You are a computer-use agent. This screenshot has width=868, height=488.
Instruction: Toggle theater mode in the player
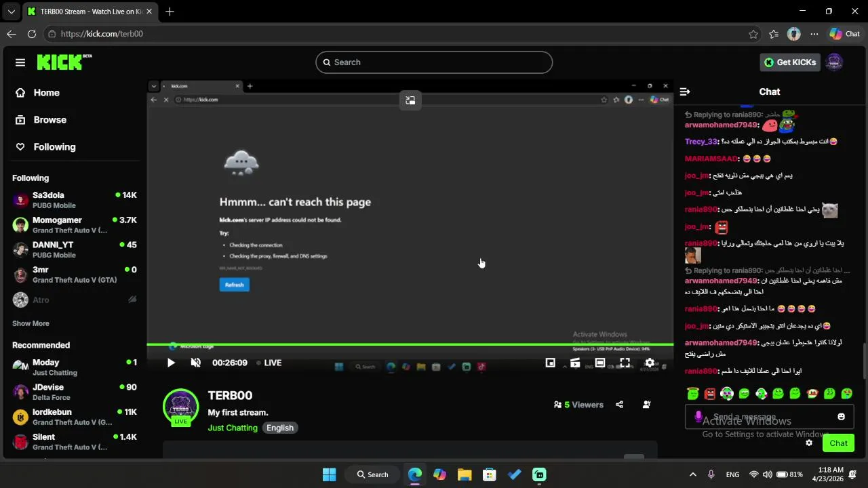pos(600,363)
